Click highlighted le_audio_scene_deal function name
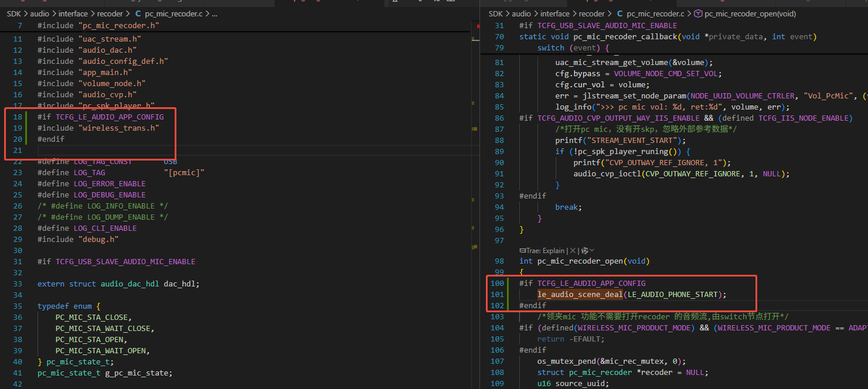Screen dimensions: 868x389 point(580,294)
